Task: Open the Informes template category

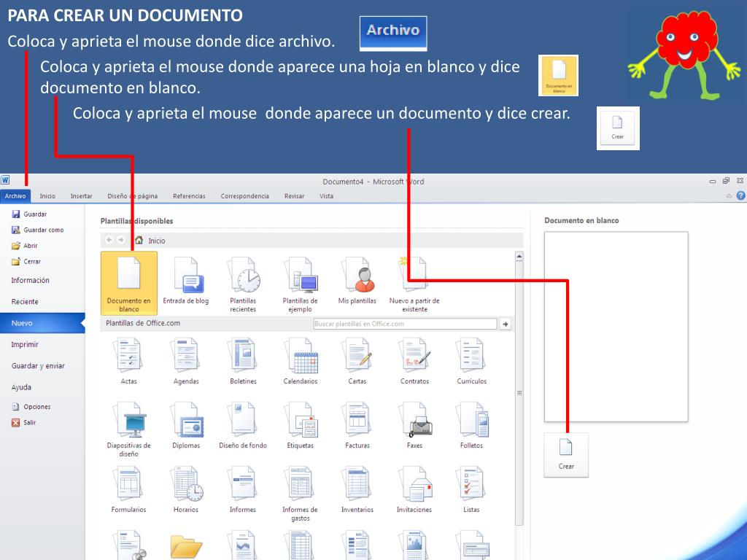Action: (243, 489)
